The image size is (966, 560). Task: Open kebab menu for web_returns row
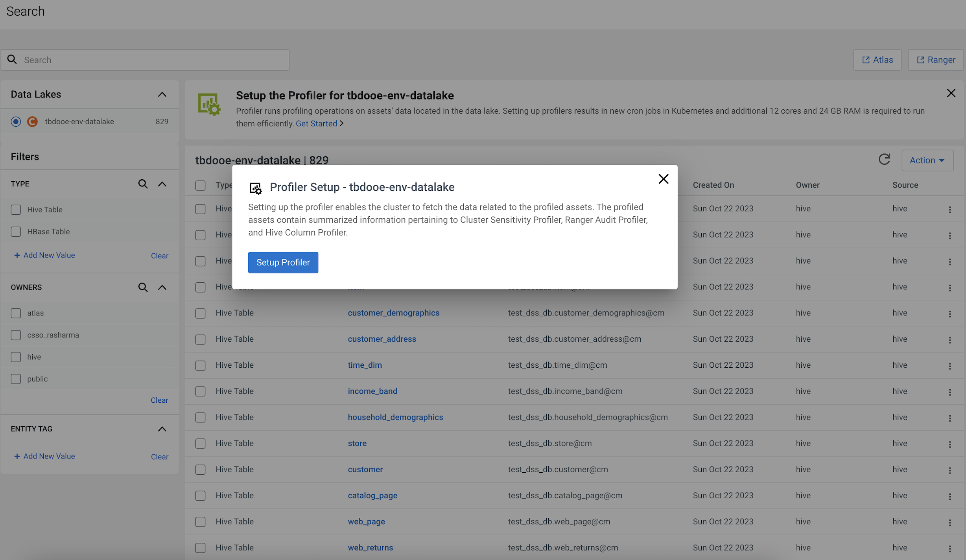click(x=949, y=548)
